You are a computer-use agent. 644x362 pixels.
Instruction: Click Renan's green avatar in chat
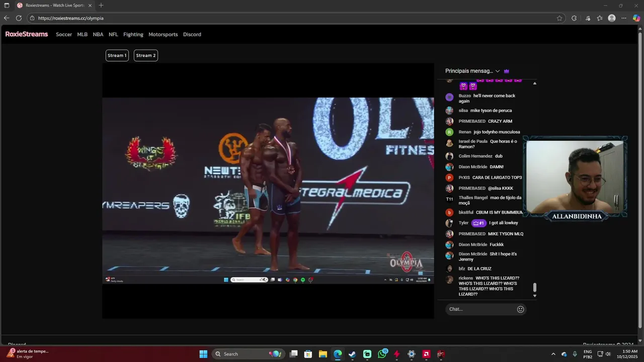449,132
